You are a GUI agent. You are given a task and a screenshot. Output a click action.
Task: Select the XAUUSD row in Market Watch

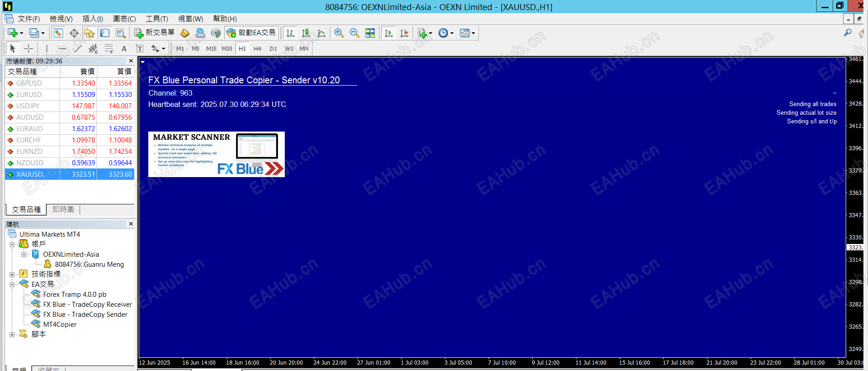coord(70,174)
